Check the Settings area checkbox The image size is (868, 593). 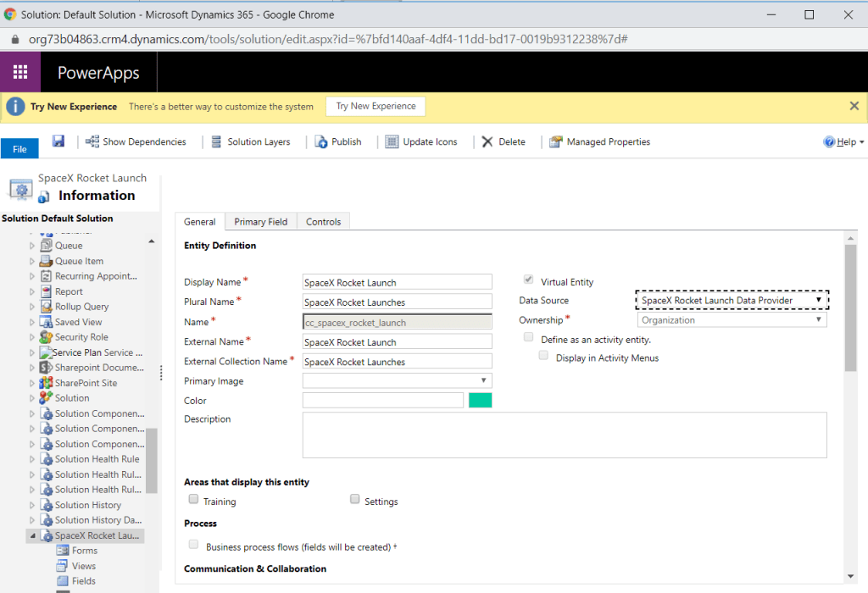(x=355, y=500)
